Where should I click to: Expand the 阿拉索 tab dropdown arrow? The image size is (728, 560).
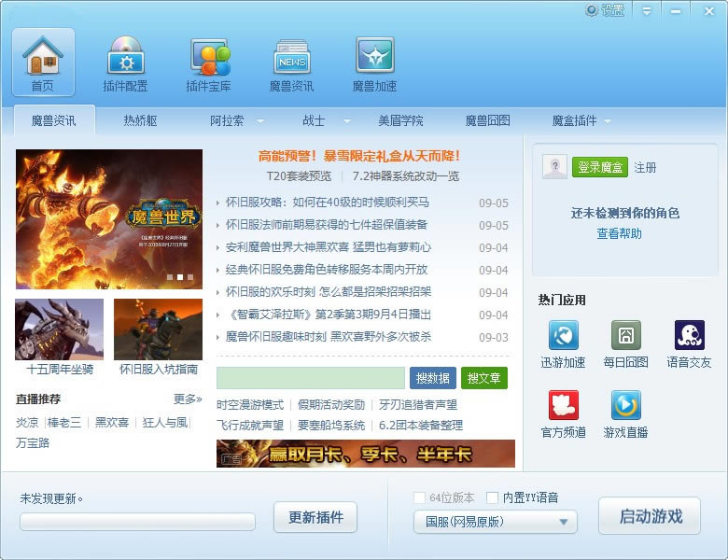pyautogui.click(x=260, y=121)
